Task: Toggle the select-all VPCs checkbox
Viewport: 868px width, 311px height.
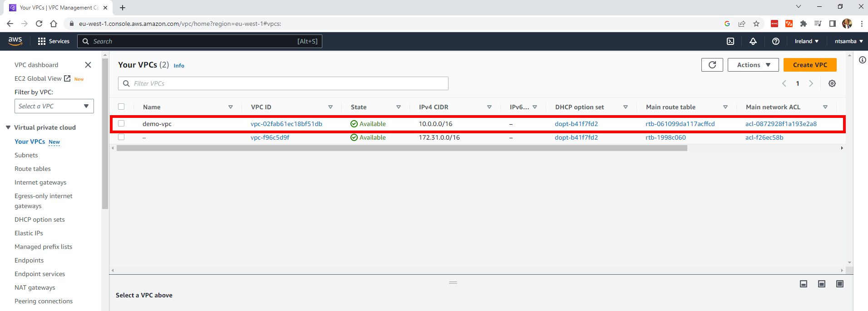Action: [x=121, y=107]
